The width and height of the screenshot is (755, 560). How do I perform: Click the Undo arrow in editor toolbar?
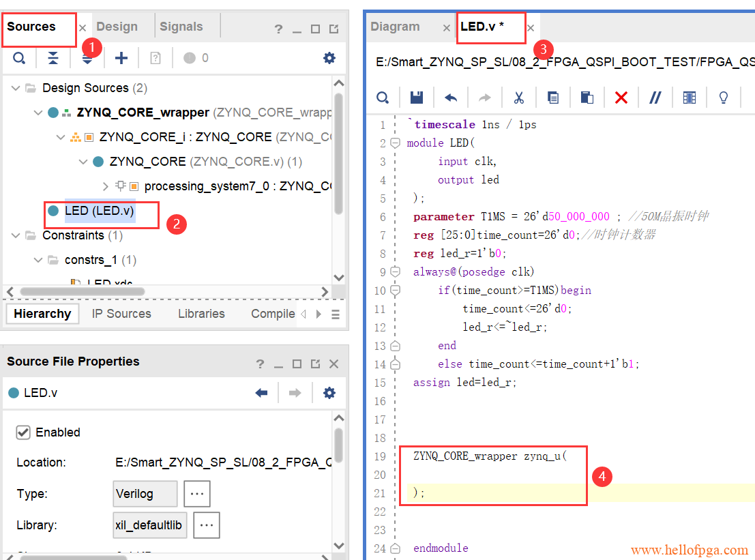click(451, 98)
